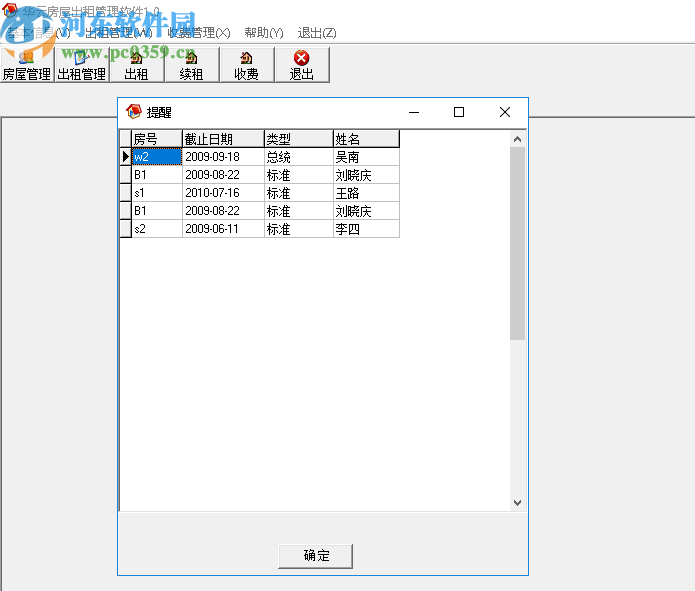Select the 标准 type cell in s1 row
This screenshot has height=591, width=695.
click(299, 193)
